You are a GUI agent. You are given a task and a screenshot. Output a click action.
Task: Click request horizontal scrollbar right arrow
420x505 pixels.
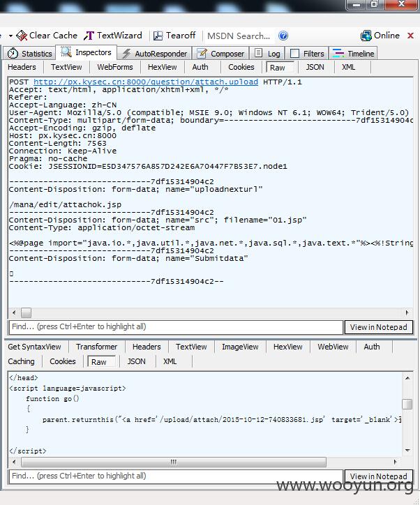tap(407, 312)
